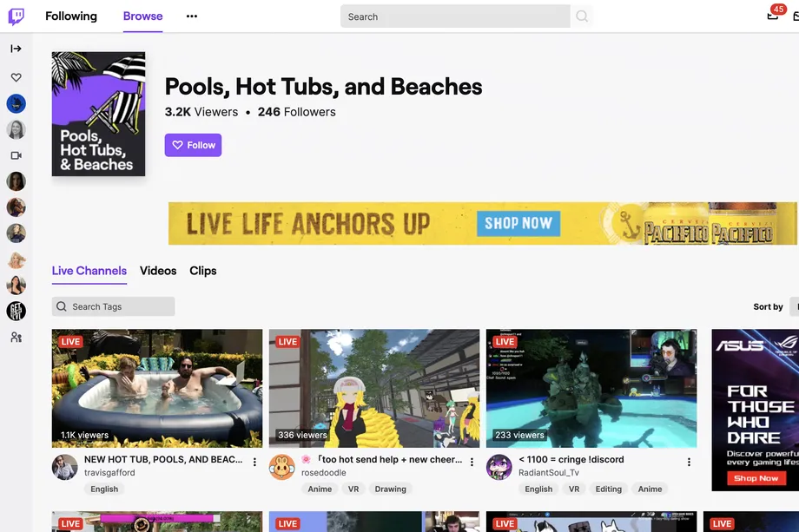Click Shop Now on the Pacifico banner

(x=518, y=224)
